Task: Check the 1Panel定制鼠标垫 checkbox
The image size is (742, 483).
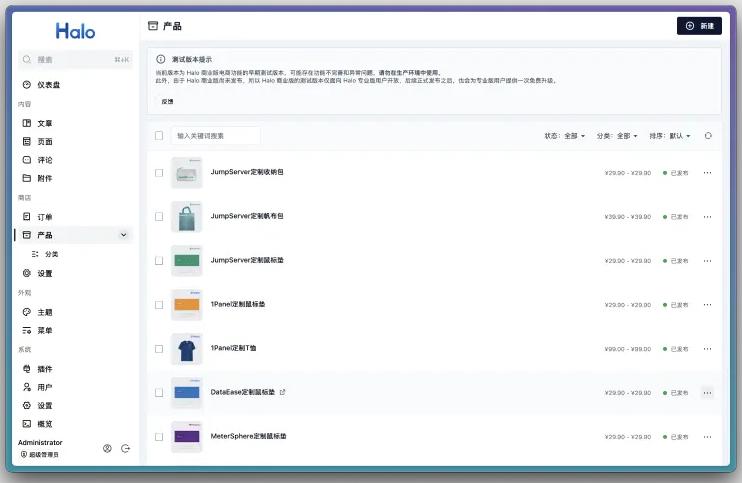Action: [159, 305]
